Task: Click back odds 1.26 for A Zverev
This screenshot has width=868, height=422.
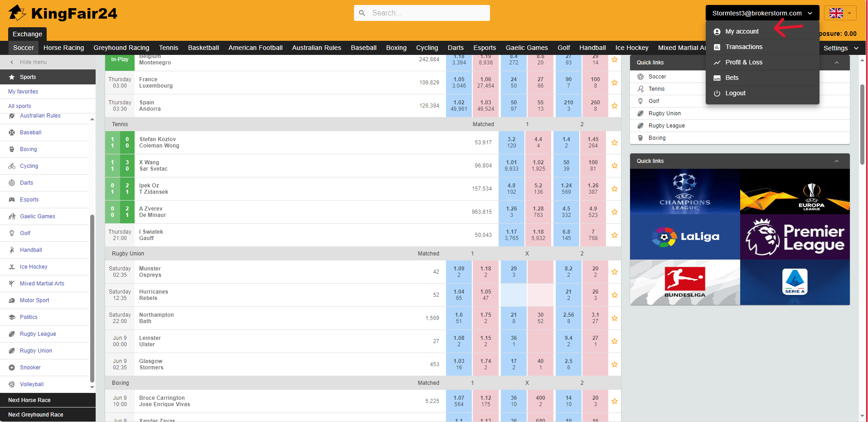Action: coord(512,212)
